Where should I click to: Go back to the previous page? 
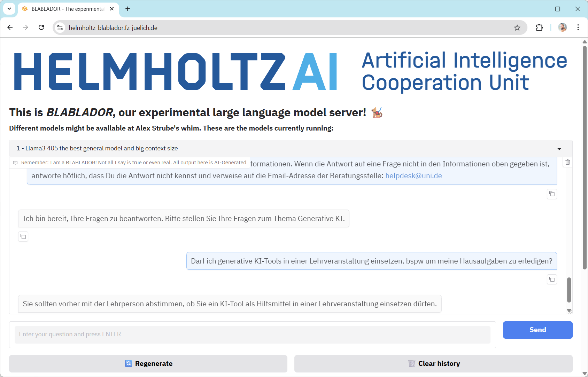point(10,28)
